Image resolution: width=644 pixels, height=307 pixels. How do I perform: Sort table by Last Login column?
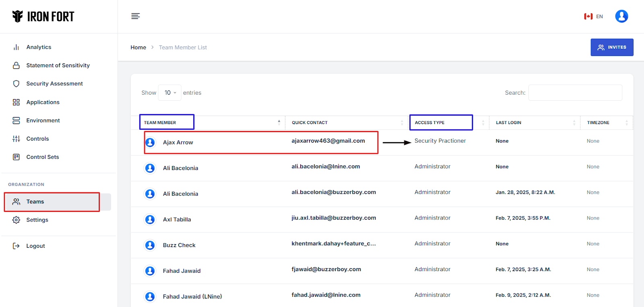click(508, 122)
